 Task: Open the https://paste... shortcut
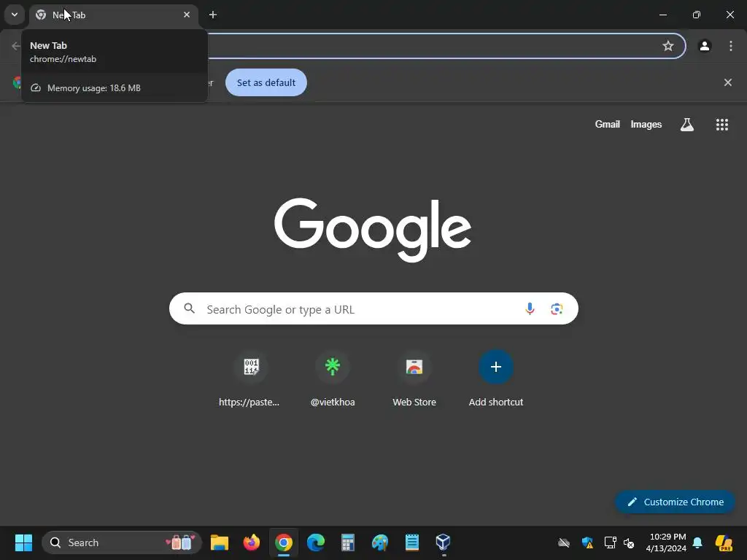pyautogui.click(x=249, y=379)
